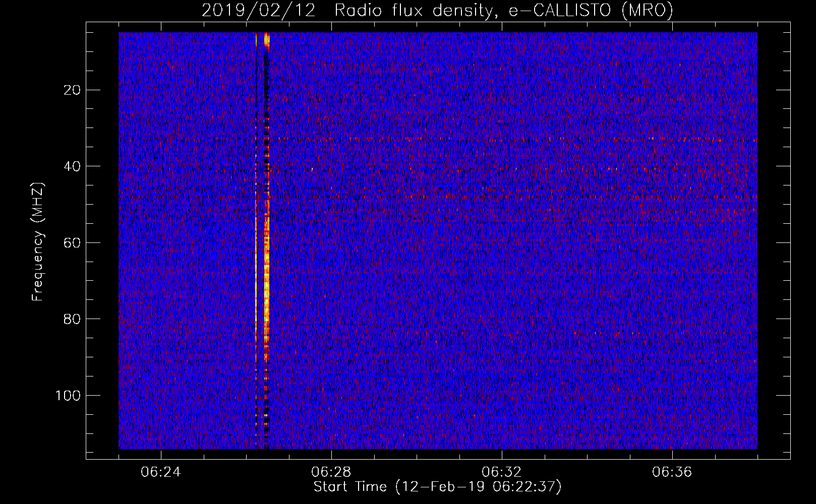Click the 40 MHz frequency tick label
This screenshot has width=816, height=504.
tap(73, 166)
